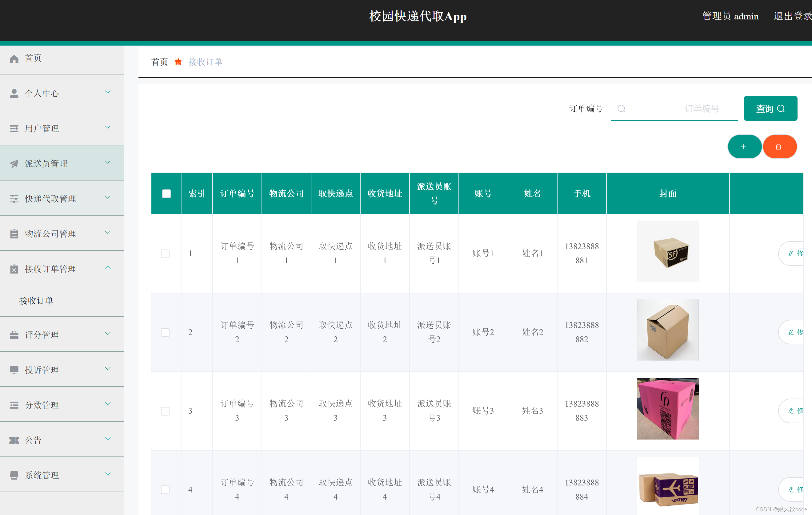Collapse the 接收订单管理 menu chevron
This screenshot has height=515, width=812.
108,268
